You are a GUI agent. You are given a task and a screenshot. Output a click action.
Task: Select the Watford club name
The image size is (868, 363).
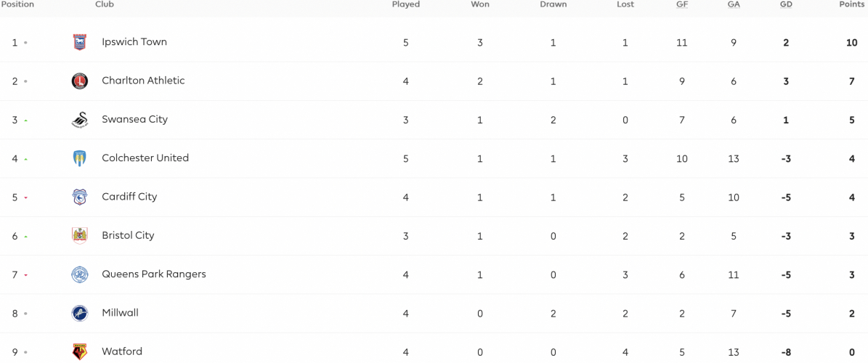[x=122, y=351]
